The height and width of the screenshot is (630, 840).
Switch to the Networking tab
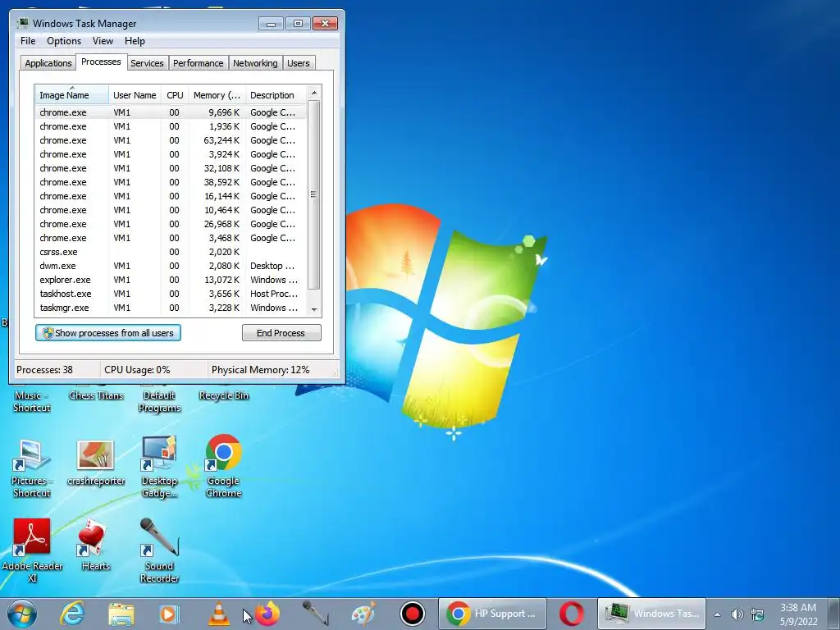(x=255, y=63)
